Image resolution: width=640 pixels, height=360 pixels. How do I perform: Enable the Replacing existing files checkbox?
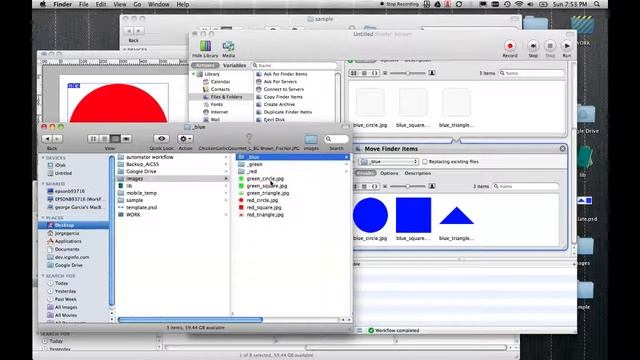[424, 162]
